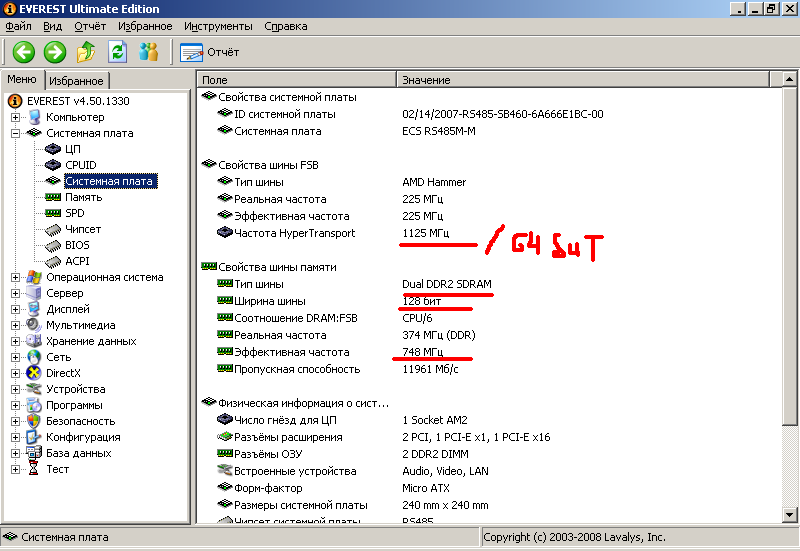Collapse the Системная плата parent node
800x551 pixels.
coord(15,133)
